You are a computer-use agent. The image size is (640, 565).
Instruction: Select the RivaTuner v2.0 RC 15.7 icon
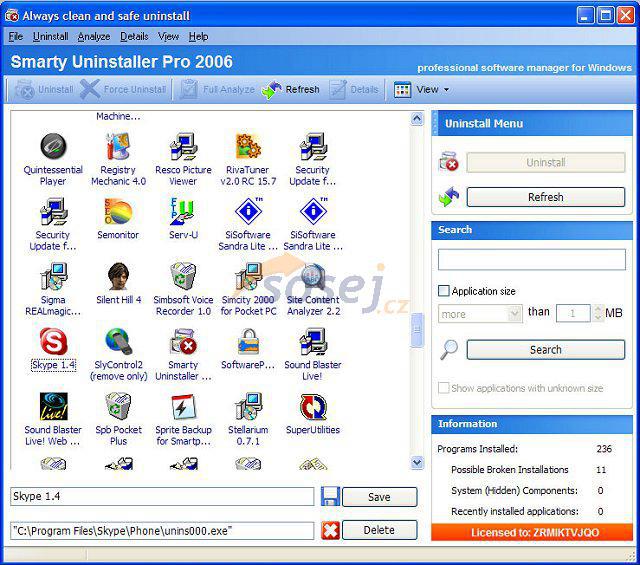tap(248, 146)
